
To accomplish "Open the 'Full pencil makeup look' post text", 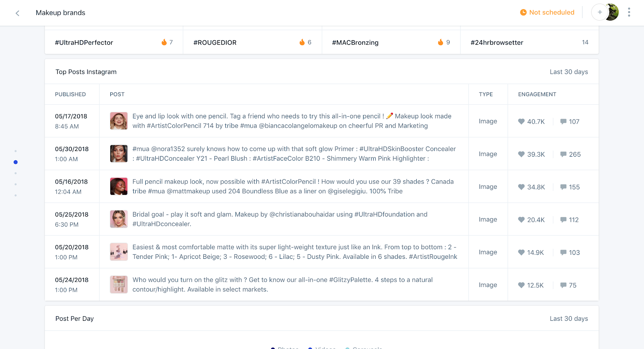I will [x=293, y=186].
